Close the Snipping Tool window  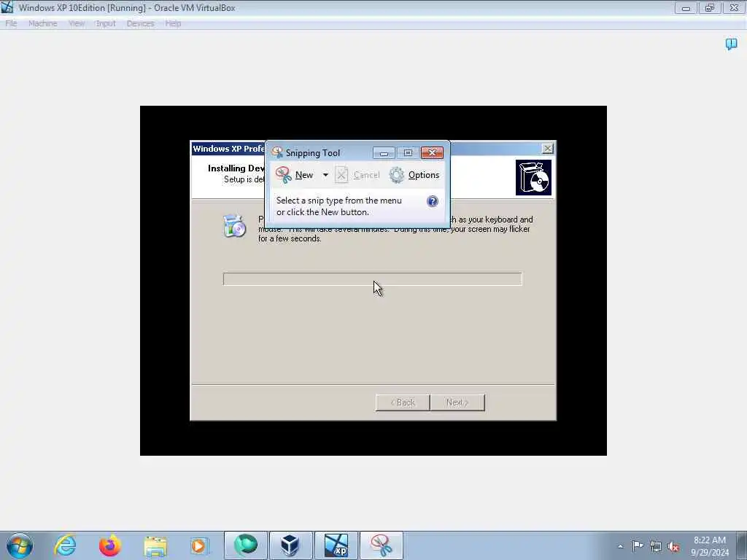[432, 152]
